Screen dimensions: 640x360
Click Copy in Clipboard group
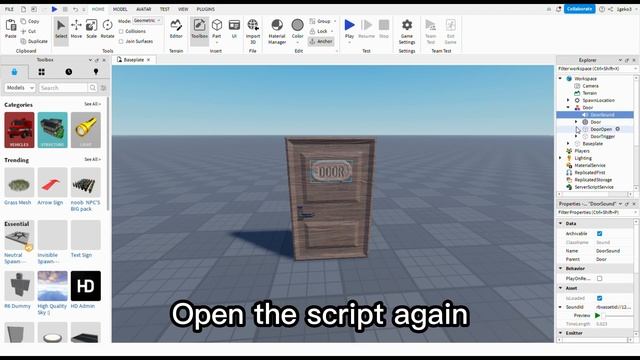[x=30, y=21]
